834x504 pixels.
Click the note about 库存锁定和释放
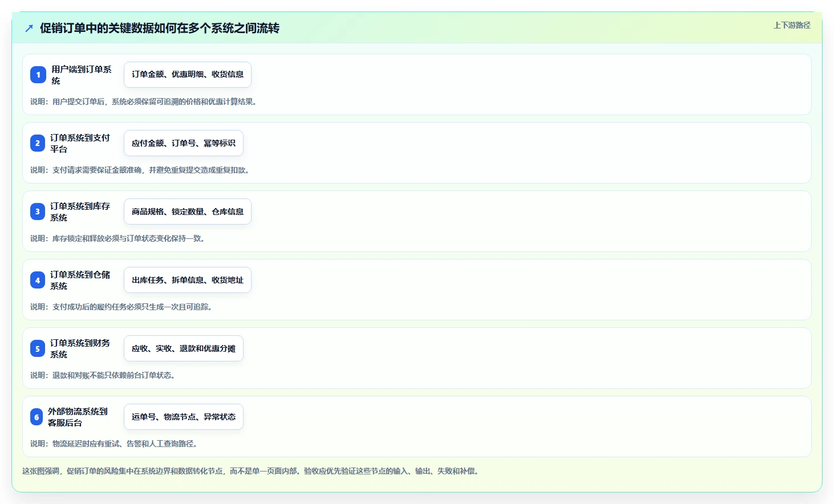click(x=119, y=238)
